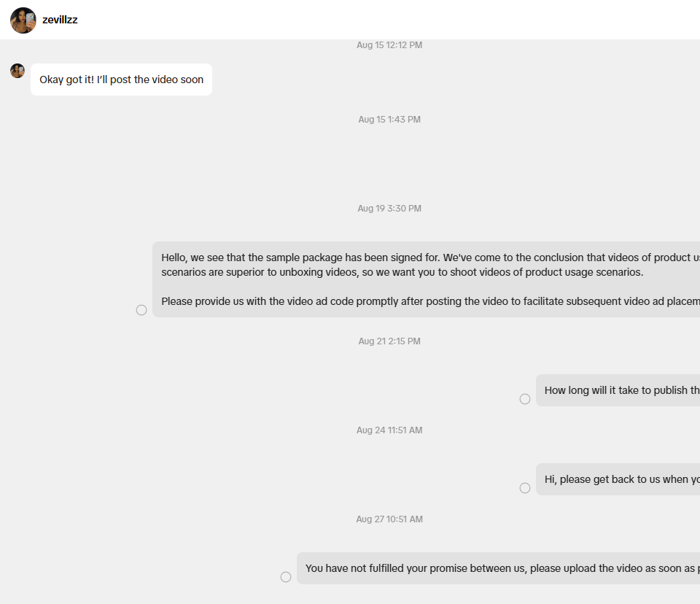Click status circle beside 'How long will it take' message
This screenshot has height=604, width=700.
[525, 399]
